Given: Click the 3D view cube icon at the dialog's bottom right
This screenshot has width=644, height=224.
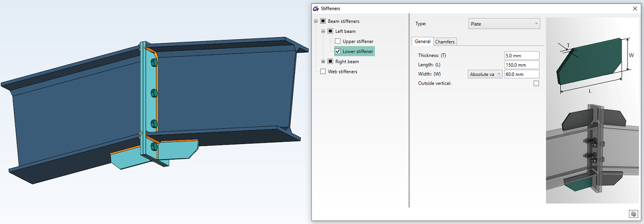Looking at the screenshot, I should (633, 214).
